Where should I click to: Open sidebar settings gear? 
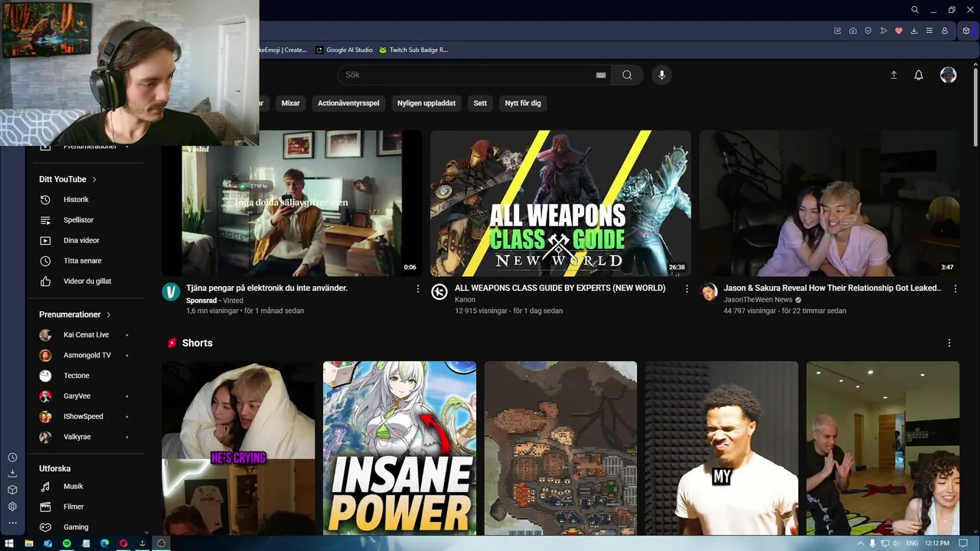(x=12, y=507)
